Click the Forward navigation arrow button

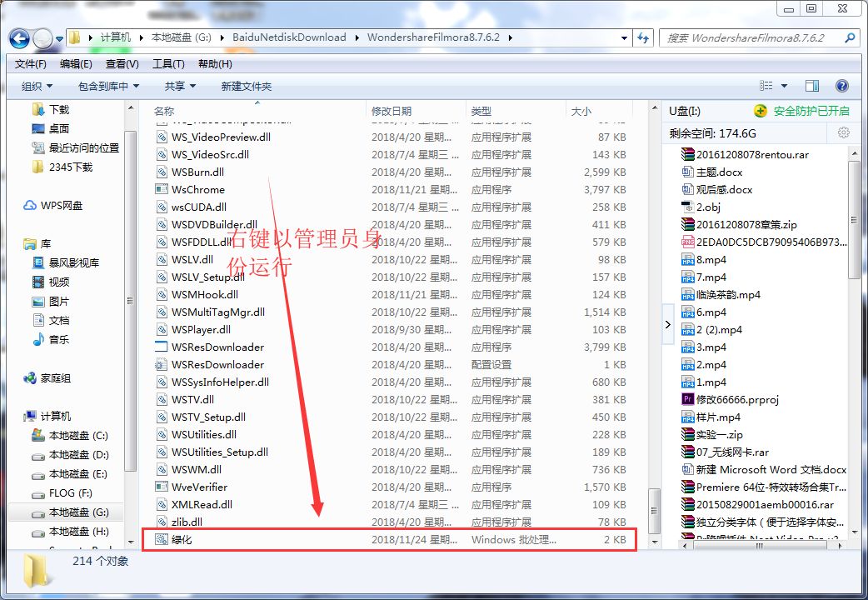pyautogui.click(x=42, y=39)
